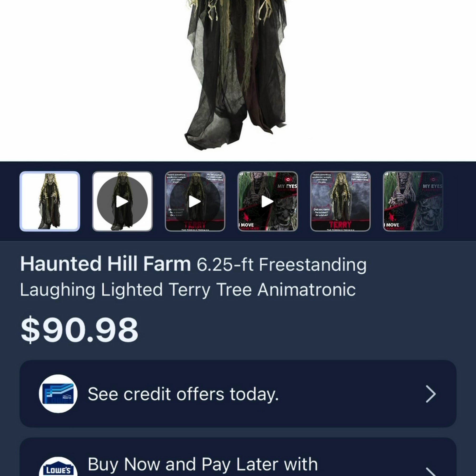Tap the MY EYES label on the last thumbnail
The image size is (476, 476).
click(432, 186)
